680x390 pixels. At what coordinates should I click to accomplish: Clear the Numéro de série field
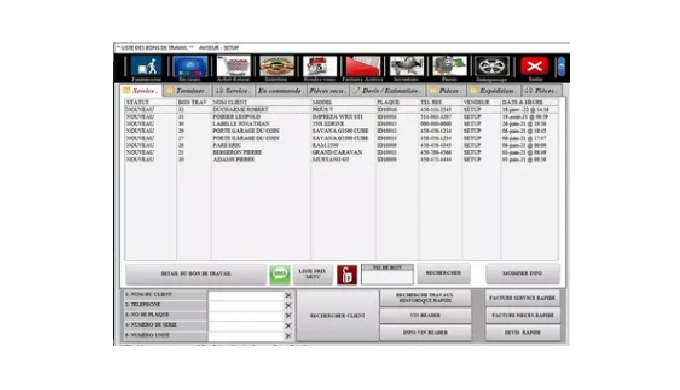[x=288, y=325]
